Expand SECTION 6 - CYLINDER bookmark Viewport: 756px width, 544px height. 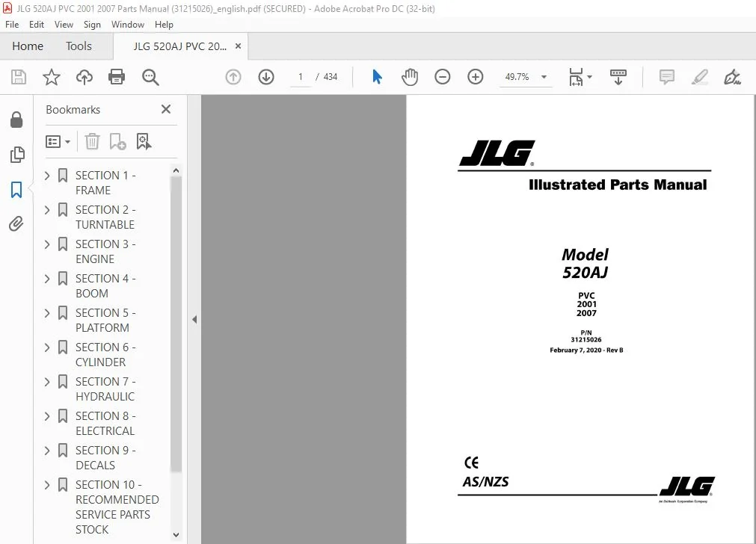coord(47,347)
